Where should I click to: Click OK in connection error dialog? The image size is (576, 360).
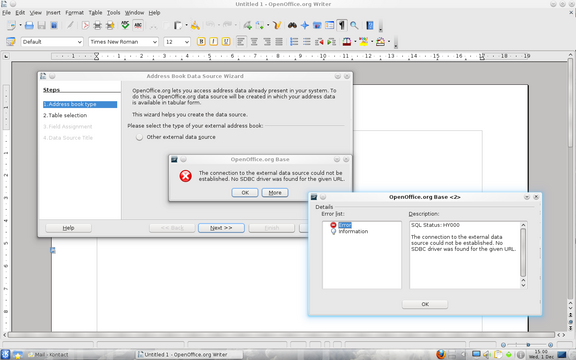pos(245,192)
